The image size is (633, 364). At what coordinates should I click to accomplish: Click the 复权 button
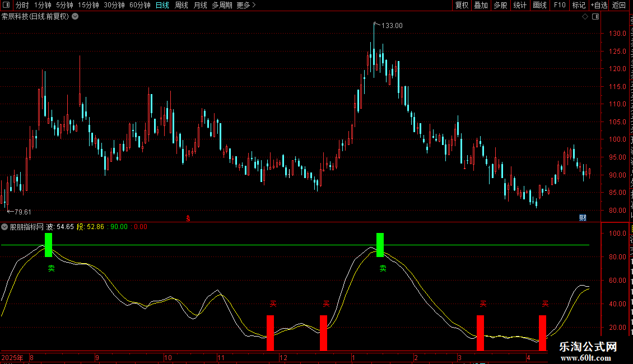click(462, 5)
